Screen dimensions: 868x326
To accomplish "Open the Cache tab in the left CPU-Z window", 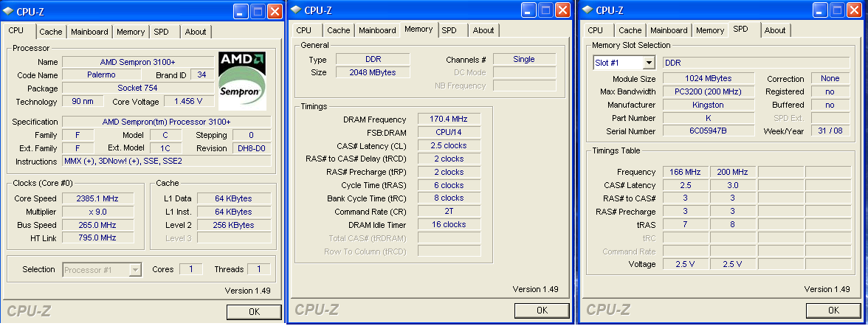I will tap(51, 32).
